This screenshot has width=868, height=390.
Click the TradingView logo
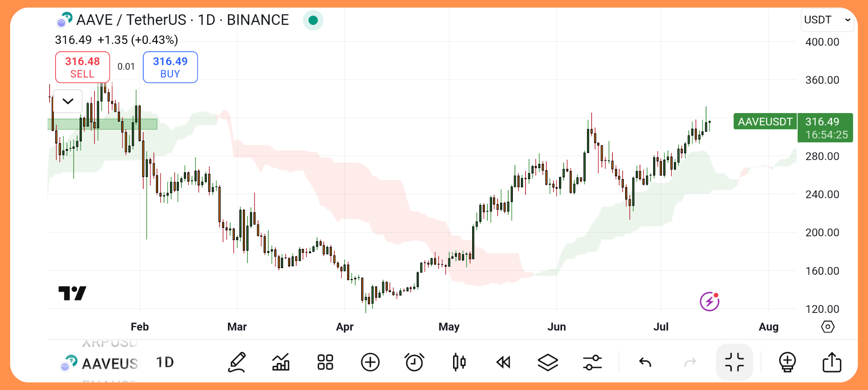click(72, 293)
